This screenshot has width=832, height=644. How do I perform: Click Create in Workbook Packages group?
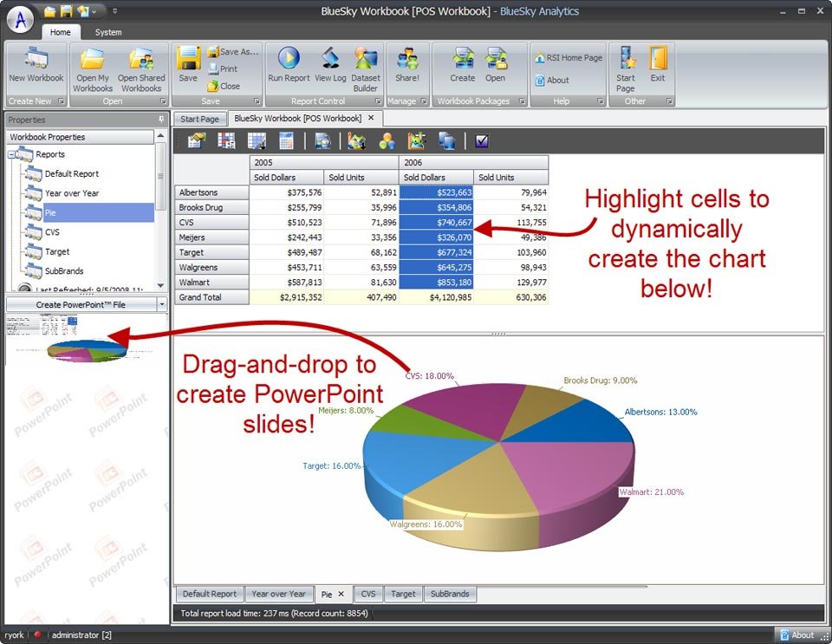[463, 65]
